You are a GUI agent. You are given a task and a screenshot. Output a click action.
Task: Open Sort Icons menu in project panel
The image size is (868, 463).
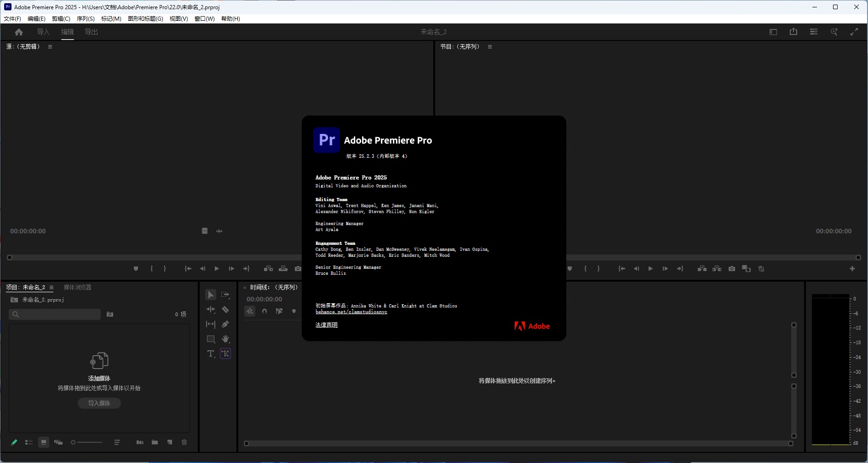[117, 442]
